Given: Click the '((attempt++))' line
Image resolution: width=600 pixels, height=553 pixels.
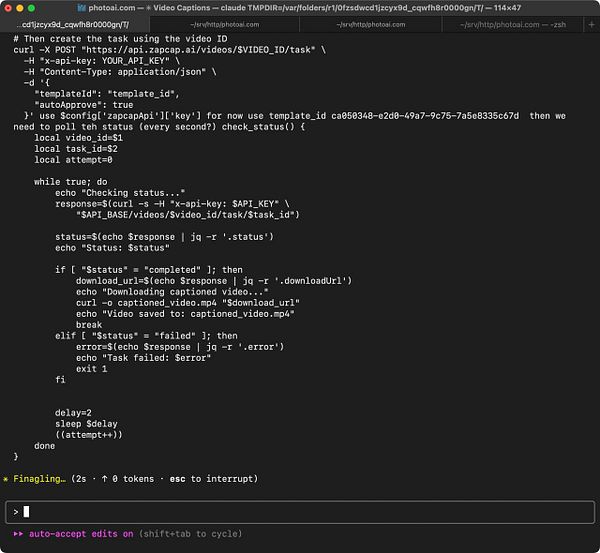Looking at the screenshot, I should coord(89,435).
